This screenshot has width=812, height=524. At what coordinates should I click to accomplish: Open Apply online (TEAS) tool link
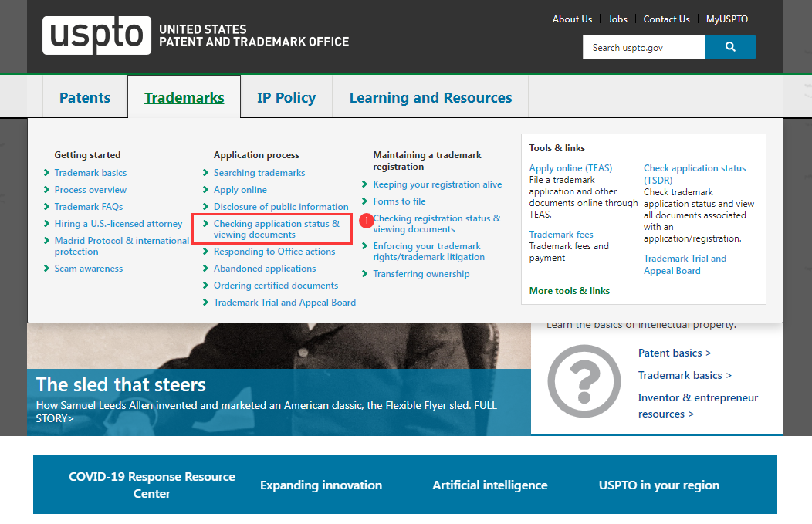click(x=570, y=167)
